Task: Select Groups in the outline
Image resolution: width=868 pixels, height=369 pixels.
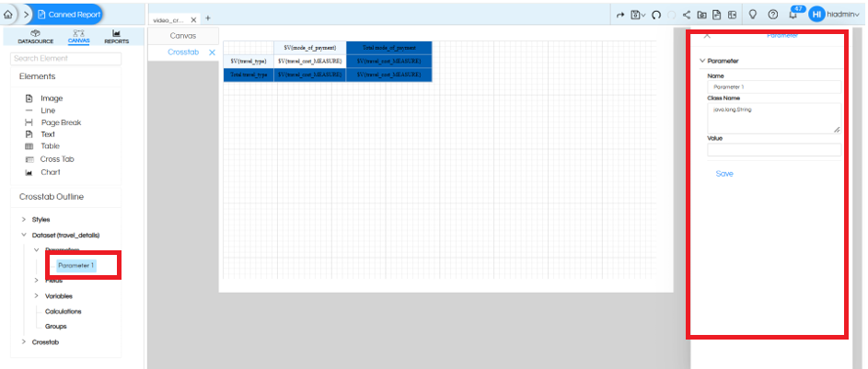Action: (x=56, y=327)
